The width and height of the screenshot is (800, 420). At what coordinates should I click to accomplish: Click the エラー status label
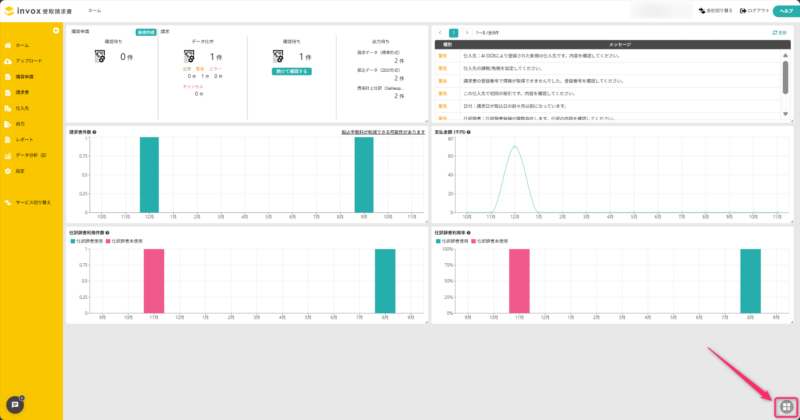pyautogui.click(x=215, y=69)
